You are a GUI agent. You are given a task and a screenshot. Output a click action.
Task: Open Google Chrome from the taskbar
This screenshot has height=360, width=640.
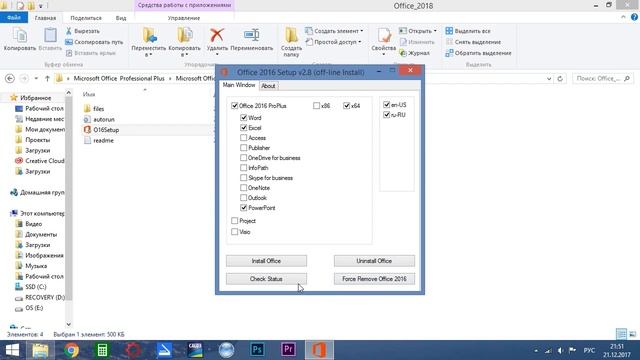(x=71, y=350)
